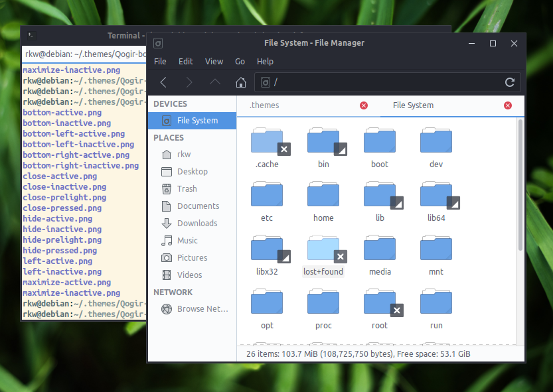Open the bin folder

[323, 148]
